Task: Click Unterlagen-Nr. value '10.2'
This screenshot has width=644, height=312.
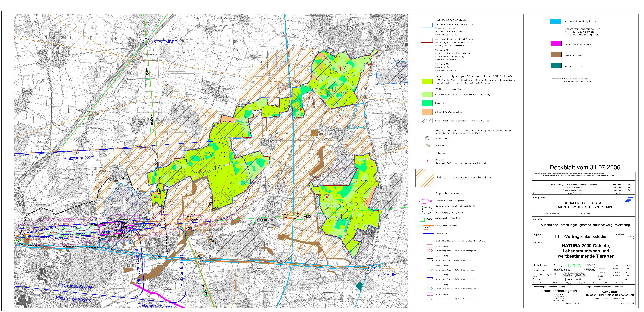Action: [631, 238]
